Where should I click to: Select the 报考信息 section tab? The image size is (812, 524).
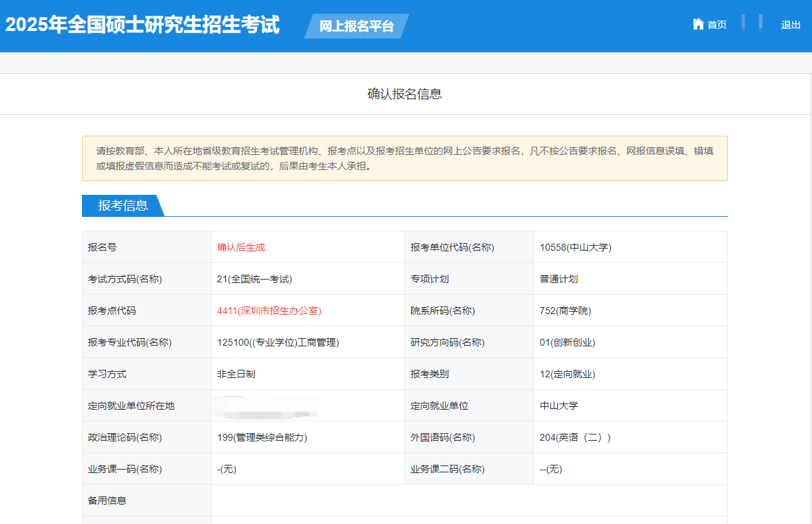[x=123, y=205]
